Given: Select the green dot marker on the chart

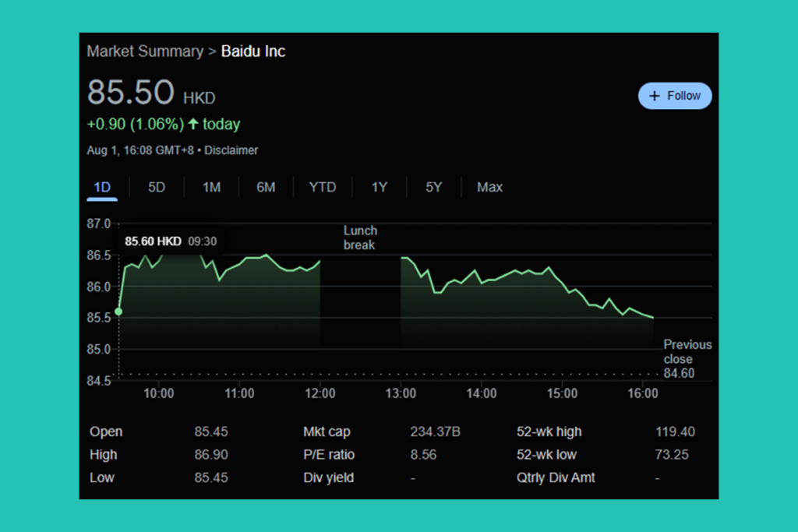Looking at the screenshot, I should click(x=118, y=311).
